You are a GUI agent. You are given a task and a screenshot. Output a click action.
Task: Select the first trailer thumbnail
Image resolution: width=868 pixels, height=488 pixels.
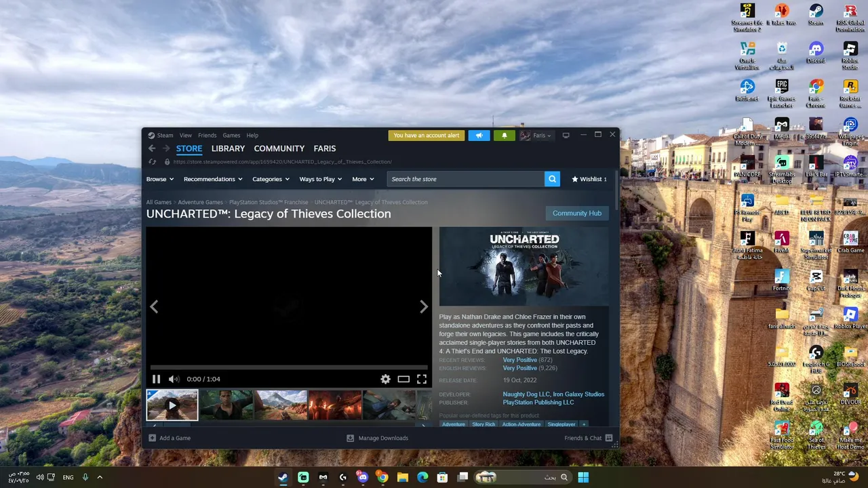[x=172, y=406]
